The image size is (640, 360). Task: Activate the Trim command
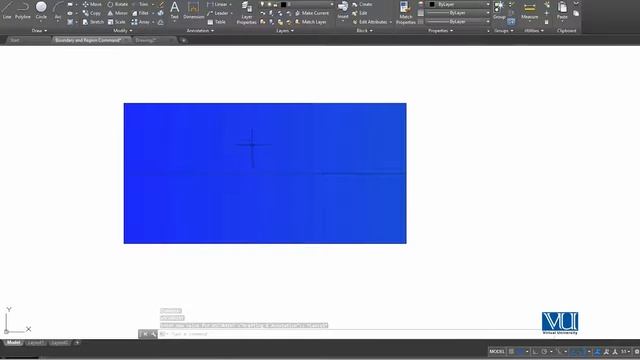[x=140, y=4]
